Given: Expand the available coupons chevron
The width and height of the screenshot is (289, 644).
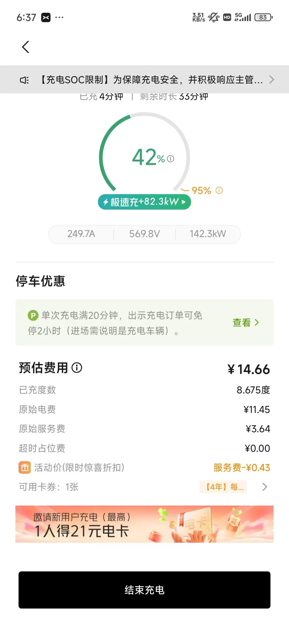Looking at the screenshot, I should [x=264, y=487].
